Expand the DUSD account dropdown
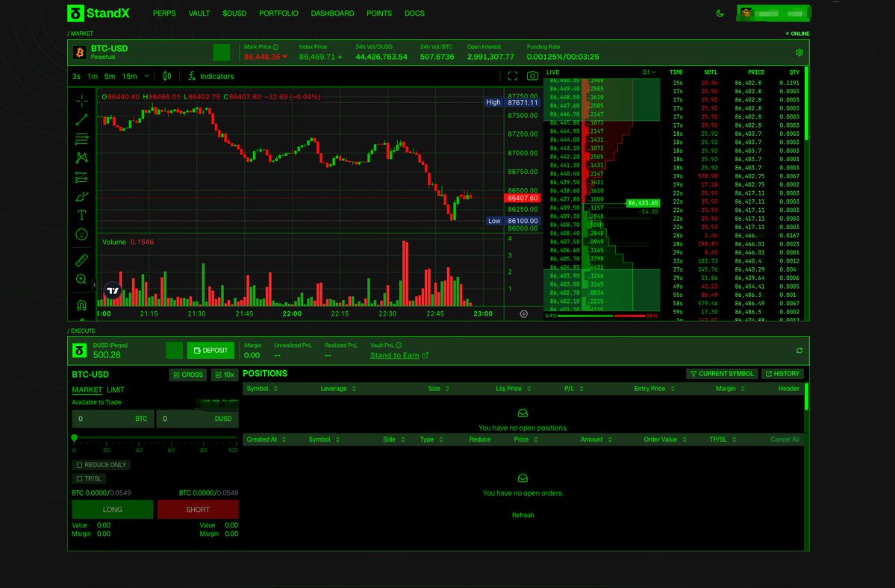Screen dimensions: 895x588 (174, 350)
